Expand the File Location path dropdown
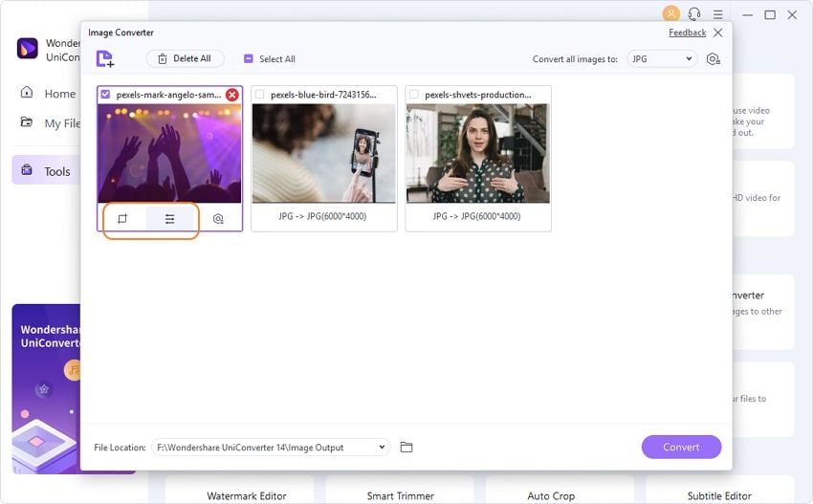 [x=271, y=447]
